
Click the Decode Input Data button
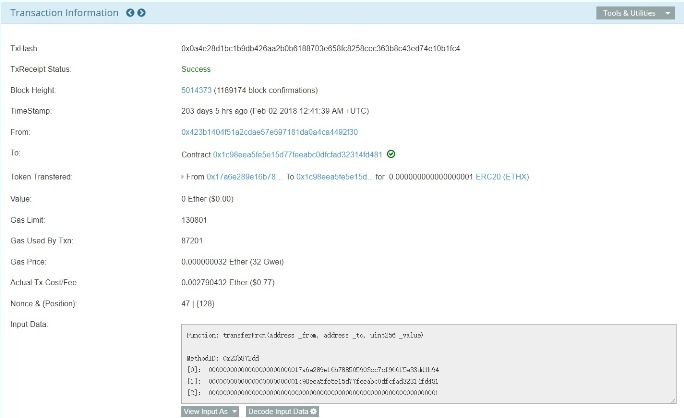[x=282, y=411]
